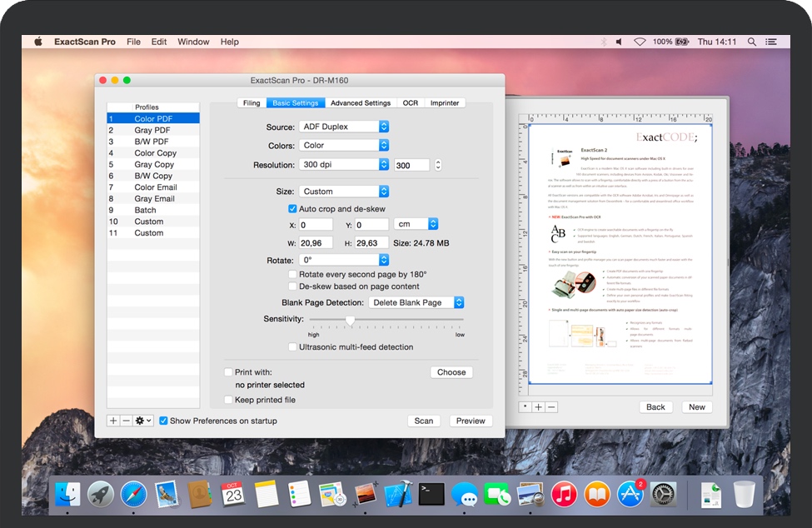This screenshot has width=812, height=528.
Task: Open the Colors dropdown
Action: coord(343,145)
